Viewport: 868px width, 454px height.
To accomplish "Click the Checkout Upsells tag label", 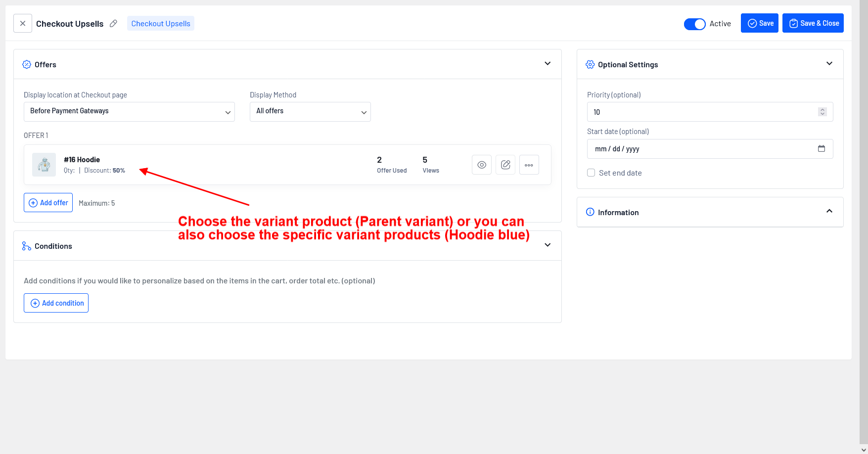I will 161,23.
